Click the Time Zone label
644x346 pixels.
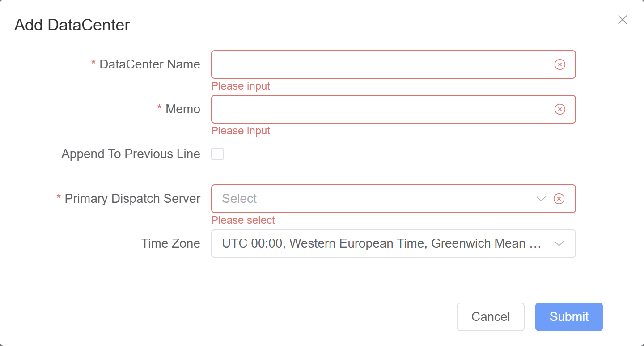[170, 243]
